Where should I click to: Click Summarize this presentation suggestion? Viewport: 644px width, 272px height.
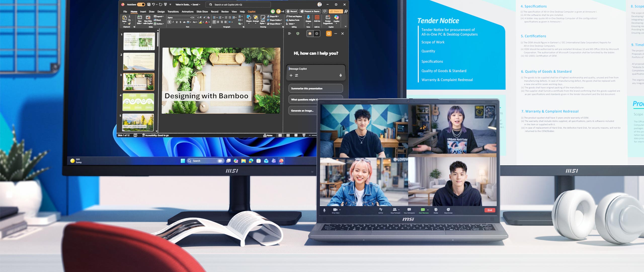315,89
